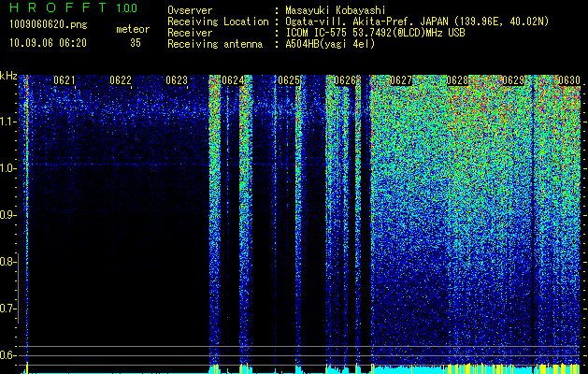Click the 0.9 frequency axis label
588x374 pixels.
tap(7, 215)
